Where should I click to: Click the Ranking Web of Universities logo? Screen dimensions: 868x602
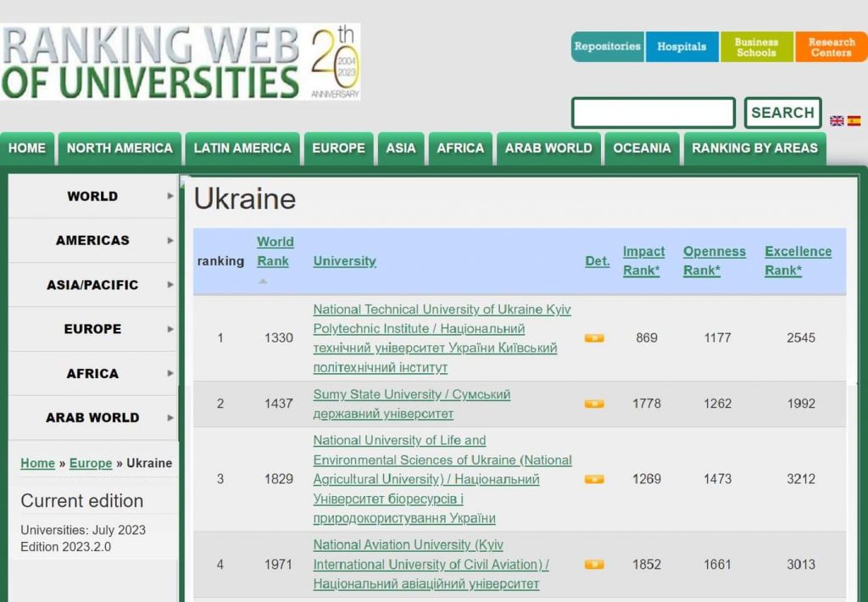181,62
